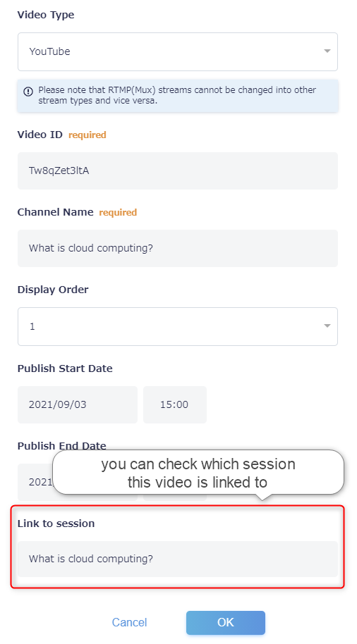
Task: Focus the Video ID input field
Action: (178, 171)
